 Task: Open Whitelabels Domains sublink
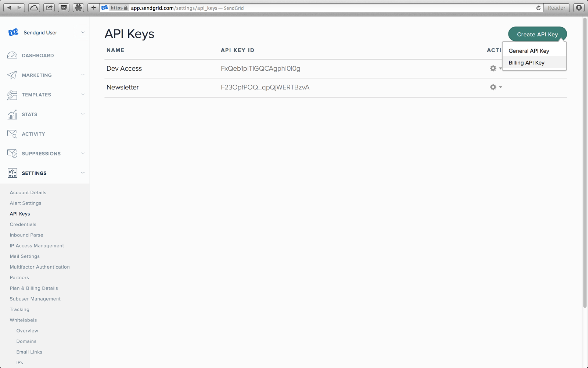coord(26,341)
